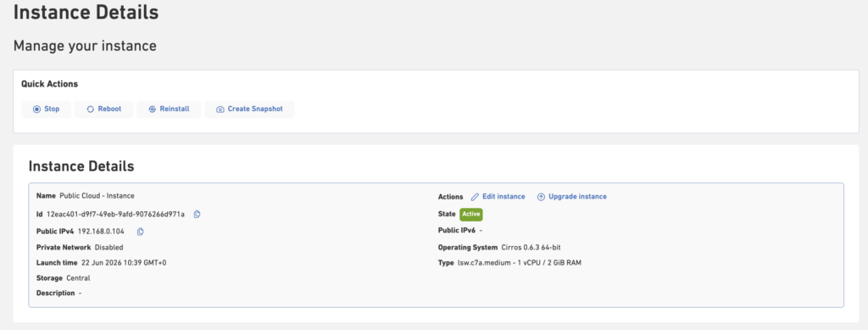Click the Reinstall quick action button
This screenshot has width=868, height=330.
169,109
